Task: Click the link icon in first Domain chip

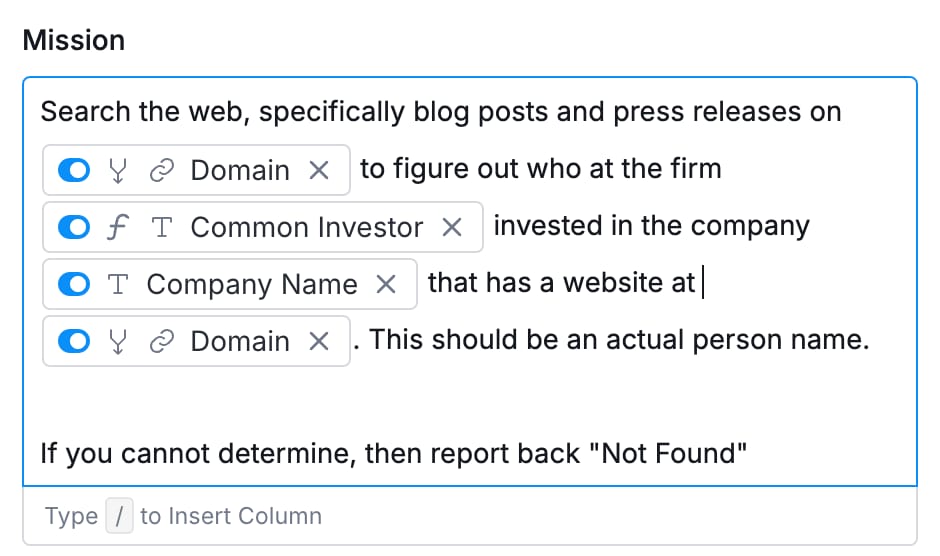Action: [162, 170]
